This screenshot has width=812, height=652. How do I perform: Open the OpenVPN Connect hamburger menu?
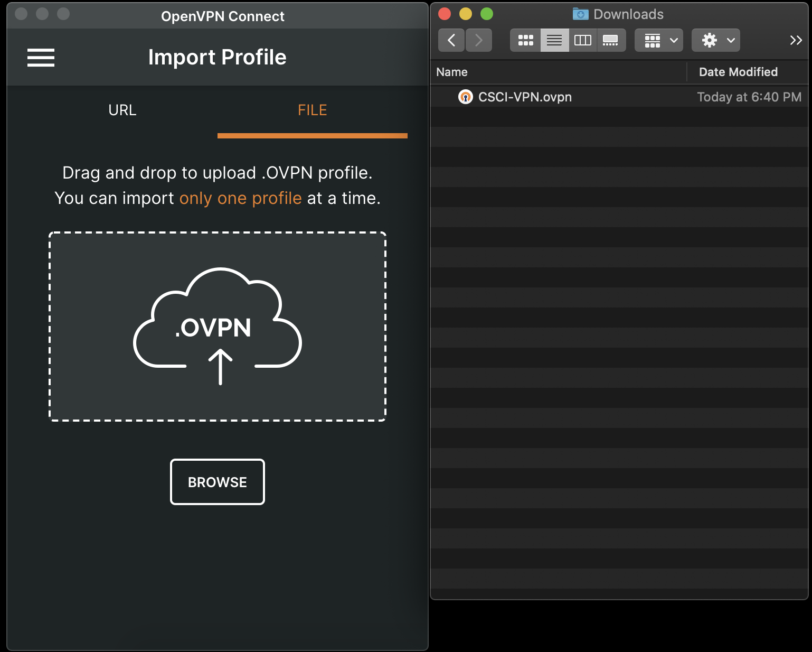click(41, 58)
